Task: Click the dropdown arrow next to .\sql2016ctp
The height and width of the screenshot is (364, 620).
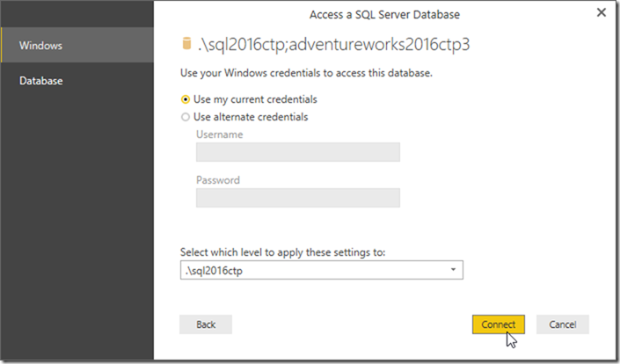Action: tap(453, 270)
